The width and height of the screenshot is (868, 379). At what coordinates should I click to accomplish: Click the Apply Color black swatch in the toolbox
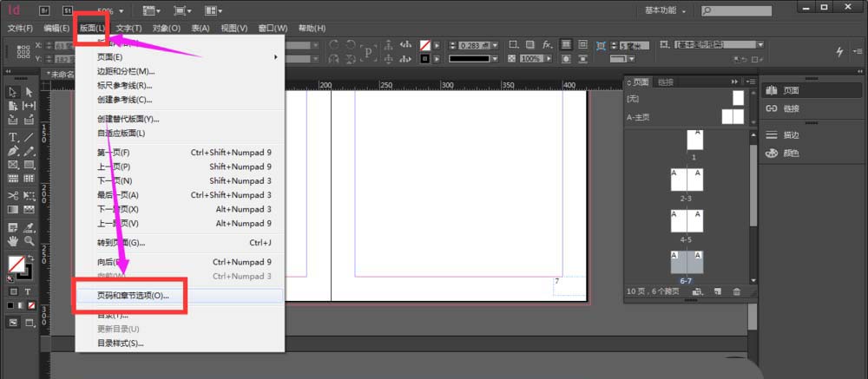click(12, 305)
